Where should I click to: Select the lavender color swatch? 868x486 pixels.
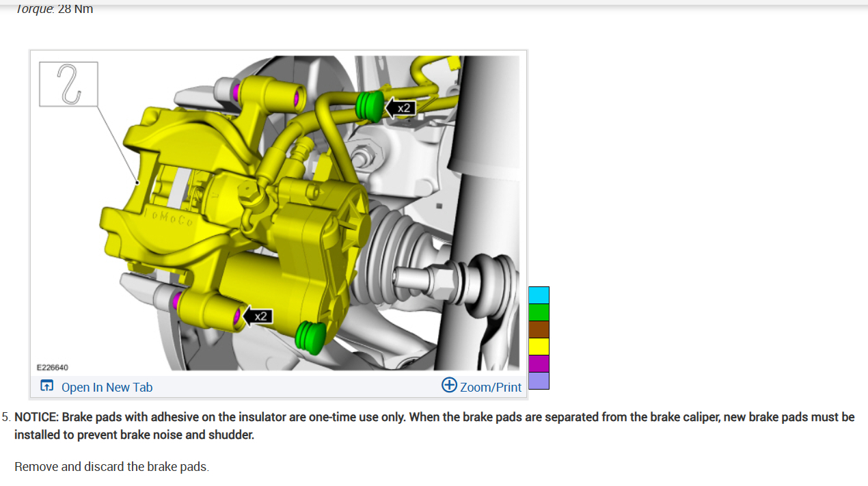pos(539,381)
